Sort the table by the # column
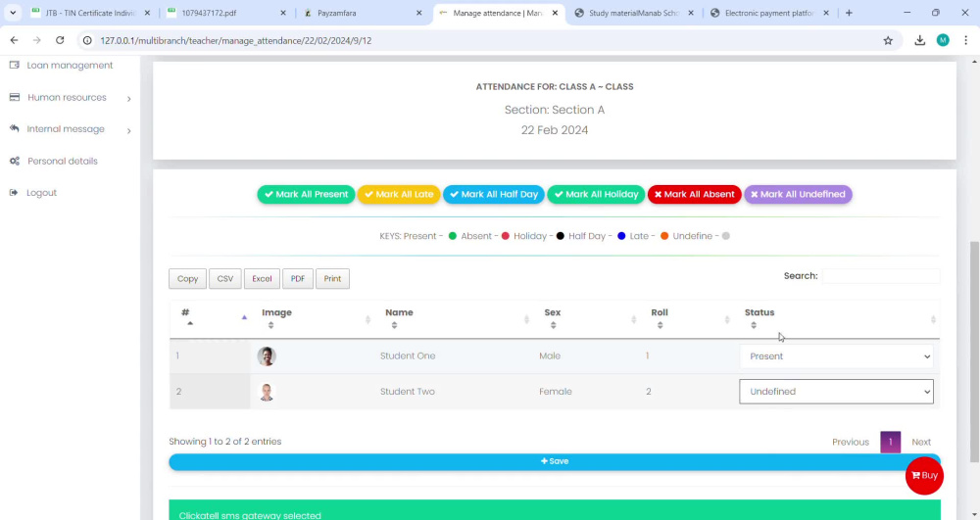The height and width of the screenshot is (520, 980). [210, 318]
